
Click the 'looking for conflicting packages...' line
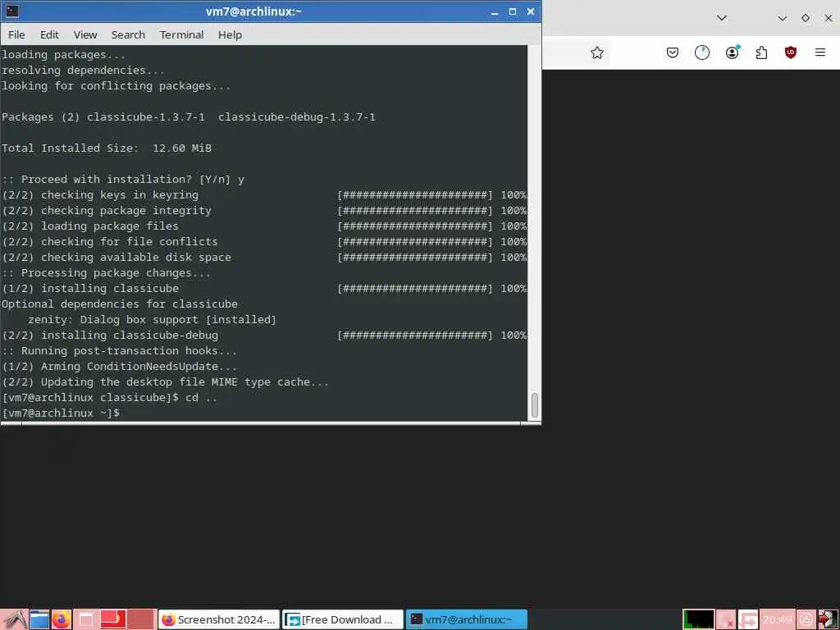116,85
